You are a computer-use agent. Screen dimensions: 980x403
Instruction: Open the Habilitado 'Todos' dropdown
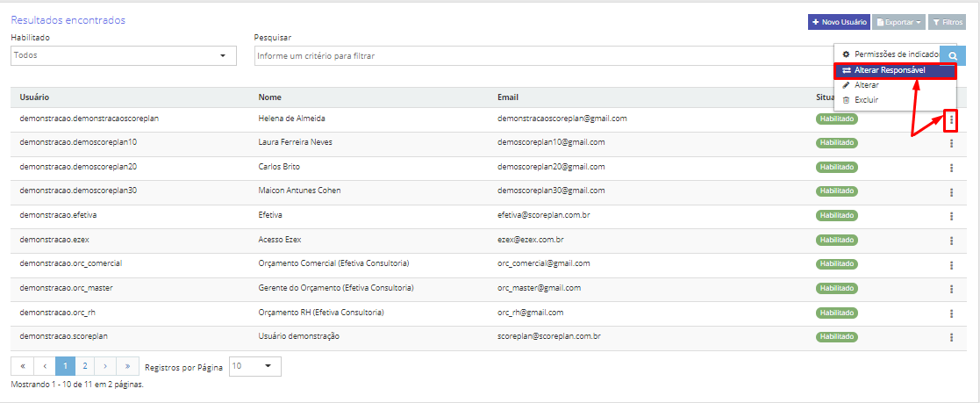pos(124,55)
